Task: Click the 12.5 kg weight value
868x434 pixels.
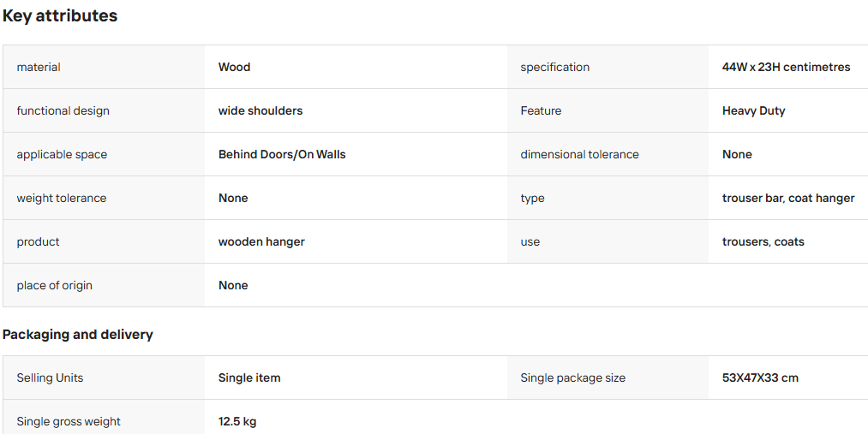Action: pos(237,421)
